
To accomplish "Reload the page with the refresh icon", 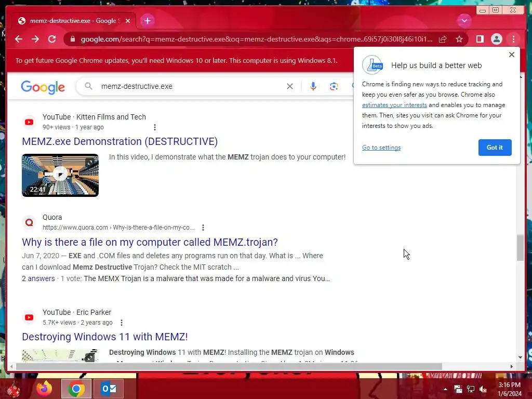I will click(52, 39).
